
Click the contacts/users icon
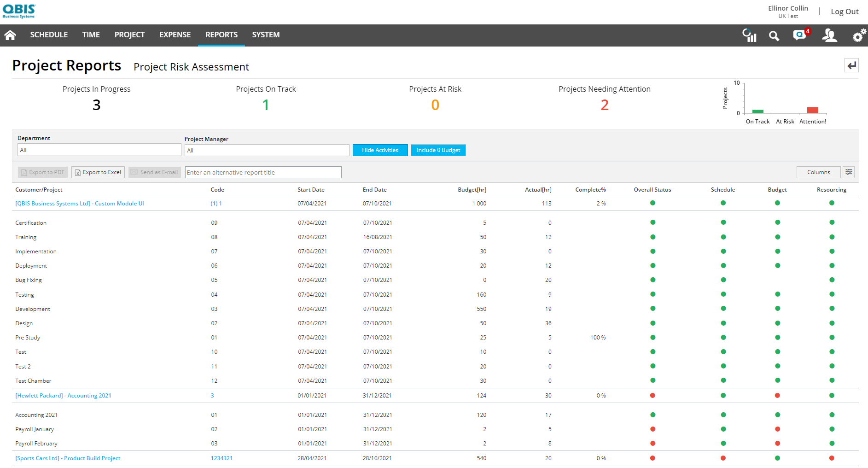[x=829, y=35]
